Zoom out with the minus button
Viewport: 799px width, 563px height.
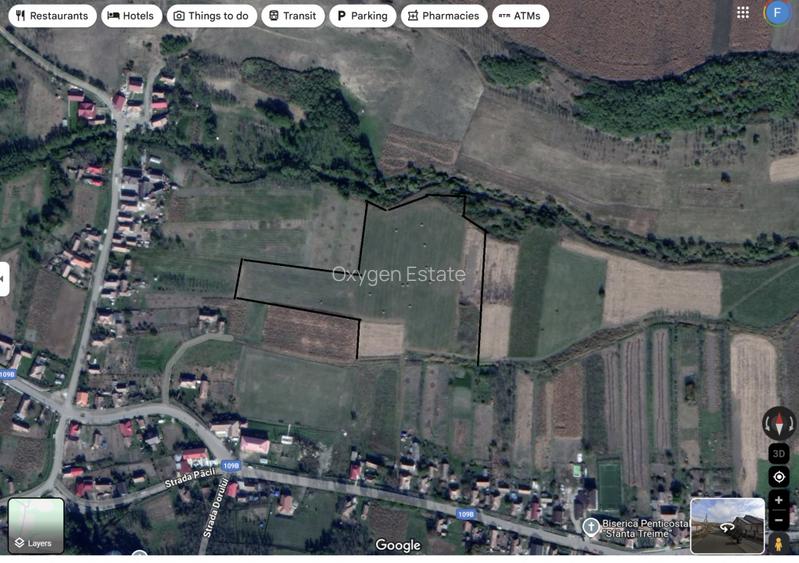779,520
